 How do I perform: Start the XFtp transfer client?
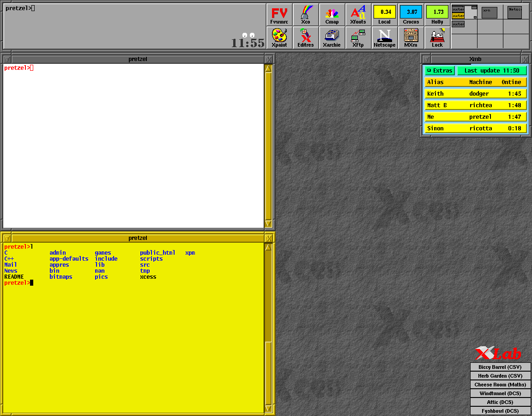pyautogui.click(x=358, y=38)
